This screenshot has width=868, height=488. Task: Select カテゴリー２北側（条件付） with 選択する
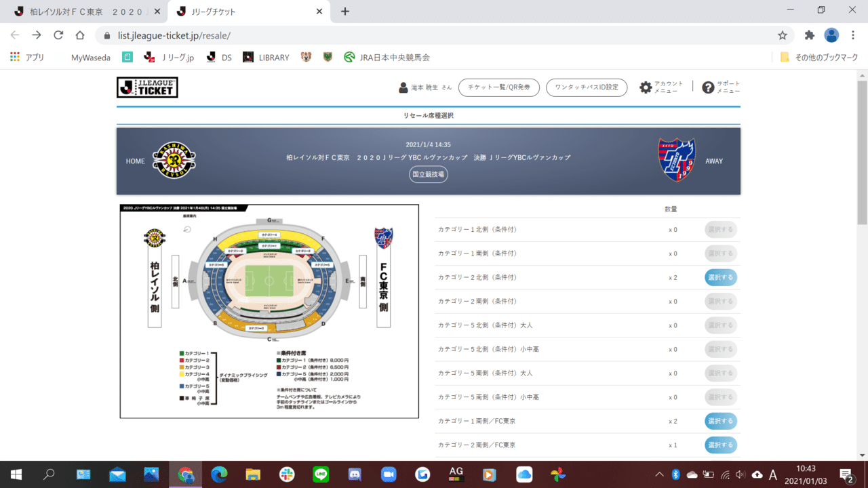(x=720, y=277)
